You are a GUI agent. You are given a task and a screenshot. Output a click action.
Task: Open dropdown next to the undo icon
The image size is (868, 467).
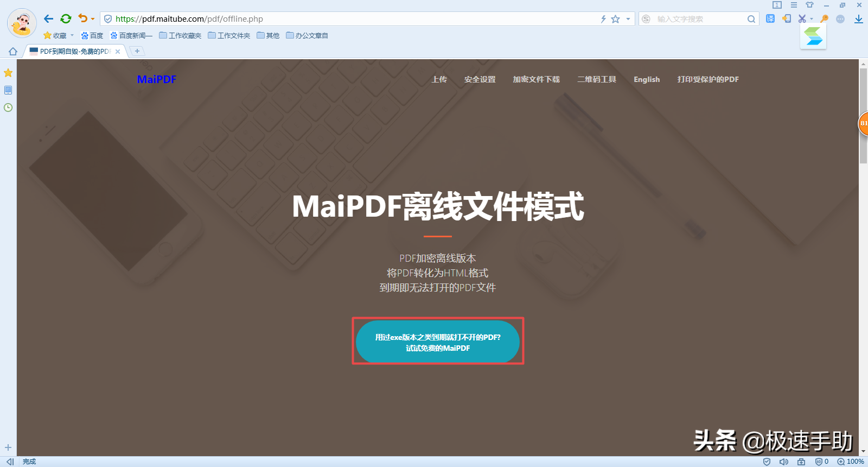[x=93, y=19]
